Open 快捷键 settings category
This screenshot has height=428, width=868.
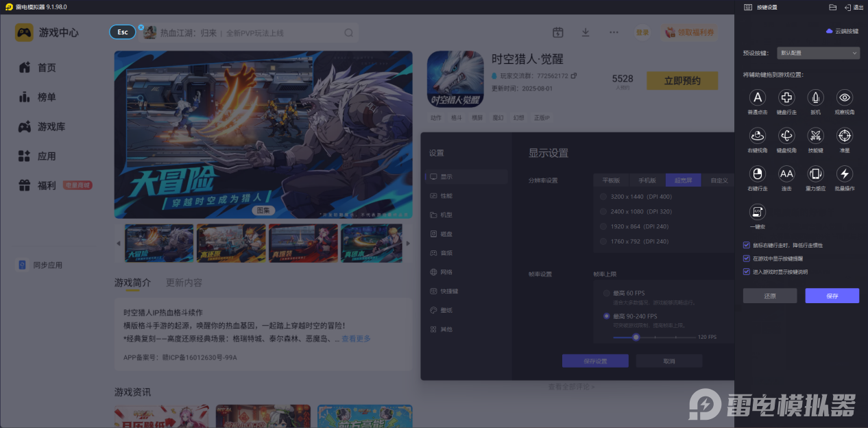pos(466,291)
